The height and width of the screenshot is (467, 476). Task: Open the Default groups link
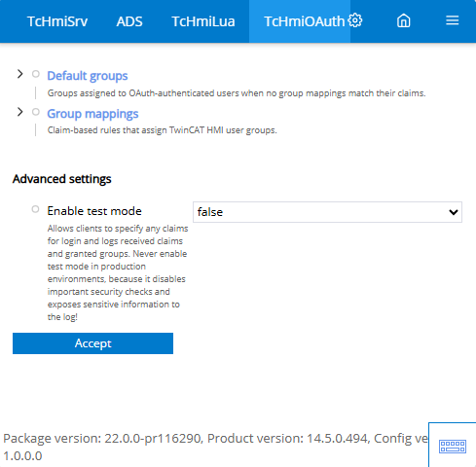[x=88, y=76]
